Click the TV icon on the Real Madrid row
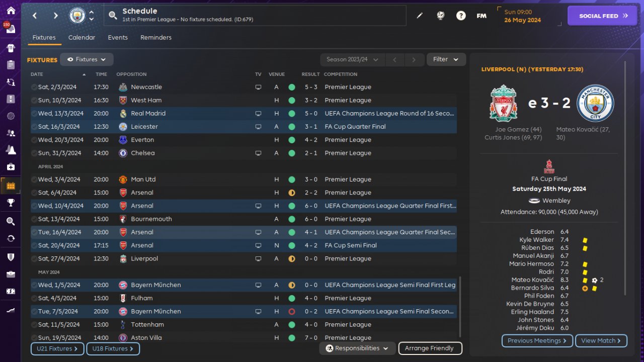Image resolution: width=644 pixels, height=362 pixels. [258, 114]
